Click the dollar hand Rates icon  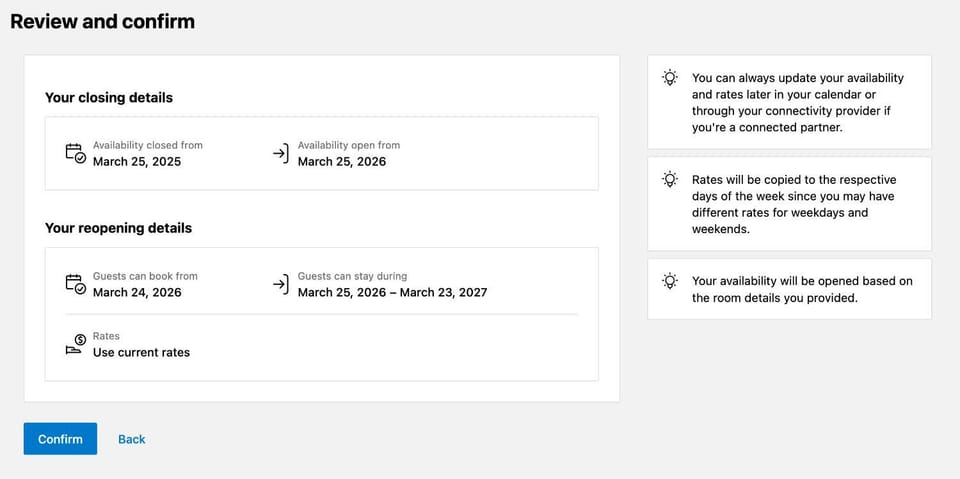[x=75, y=345]
